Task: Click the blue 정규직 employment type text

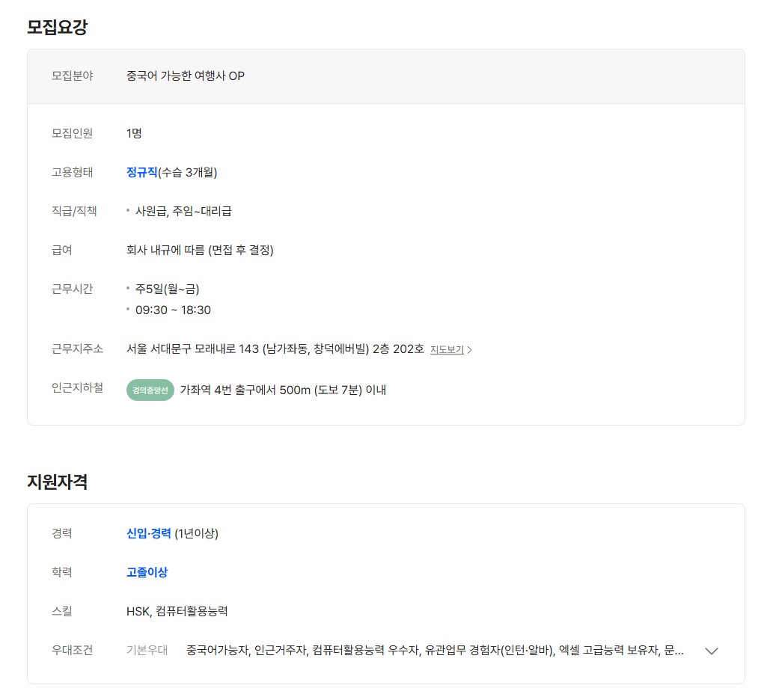Action: coord(141,172)
